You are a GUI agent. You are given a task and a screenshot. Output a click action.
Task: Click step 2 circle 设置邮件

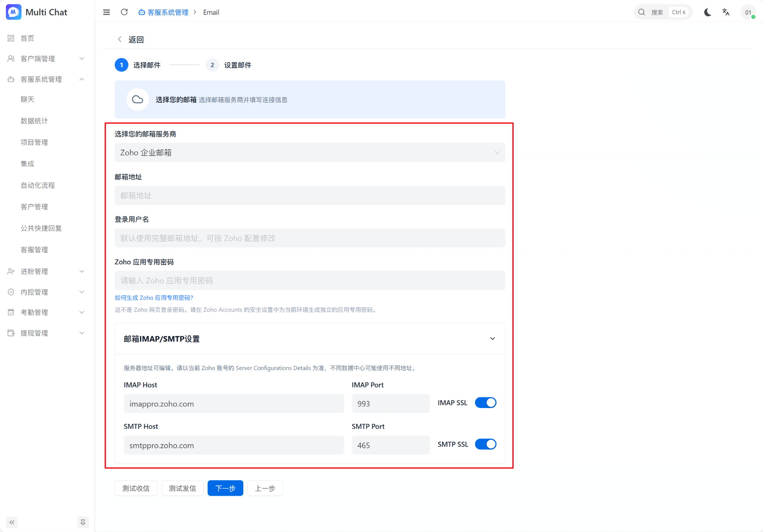point(212,65)
